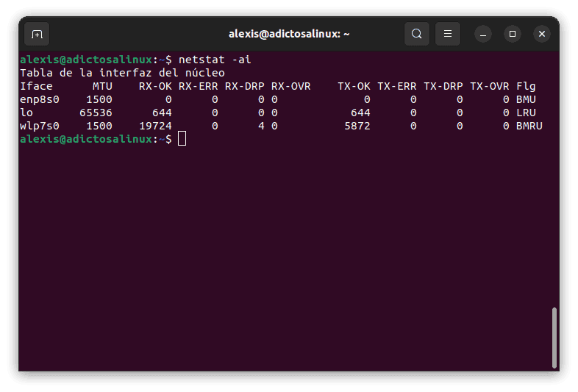The image size is (578, 392).
Task: Click the vertical scrollbar thumb
Action: tap(554, 338)
